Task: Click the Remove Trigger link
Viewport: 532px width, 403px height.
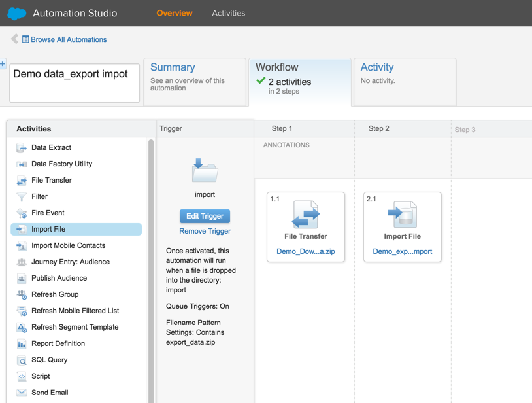Action: coord(205,231)
